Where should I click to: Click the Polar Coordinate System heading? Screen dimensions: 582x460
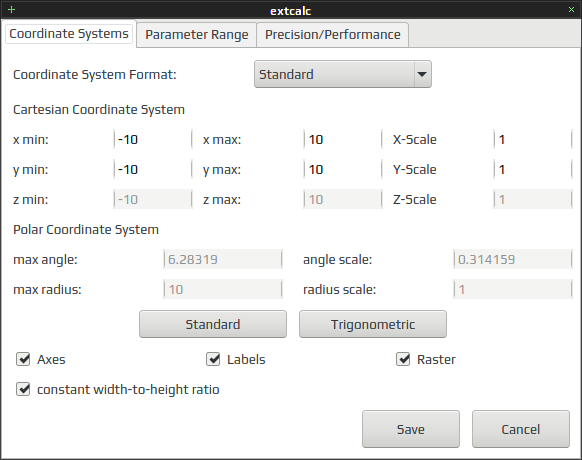[86, 229]
